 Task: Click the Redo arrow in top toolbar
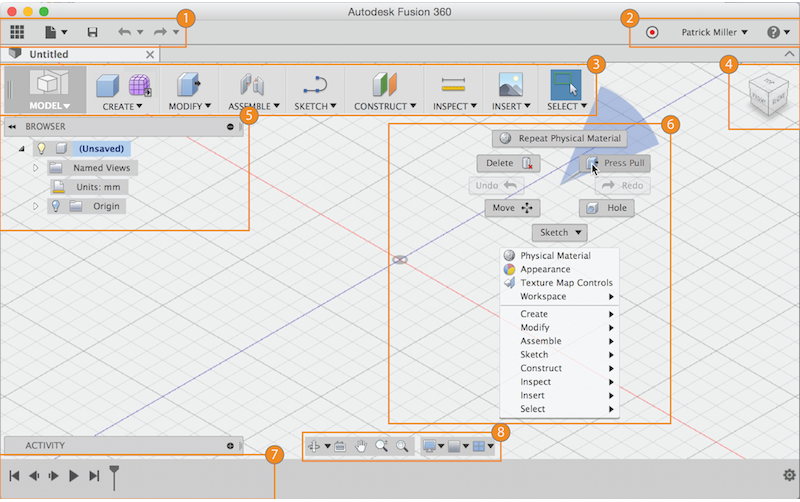click(160, 32)
